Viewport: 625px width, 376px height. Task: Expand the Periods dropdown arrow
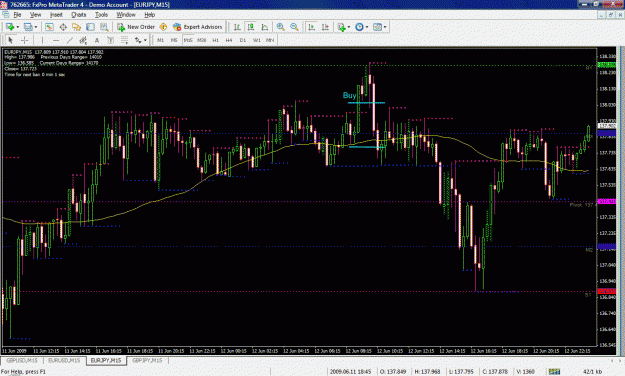367,27
